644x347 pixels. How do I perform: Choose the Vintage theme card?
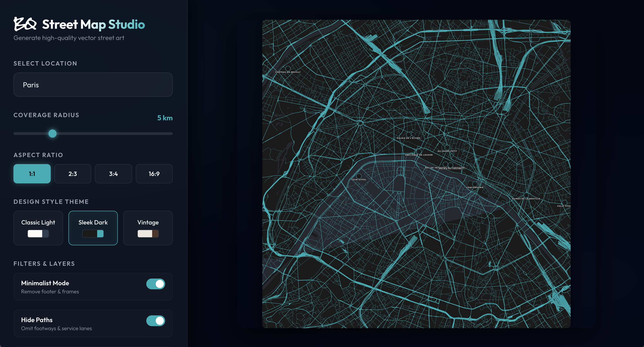(148, 228)
